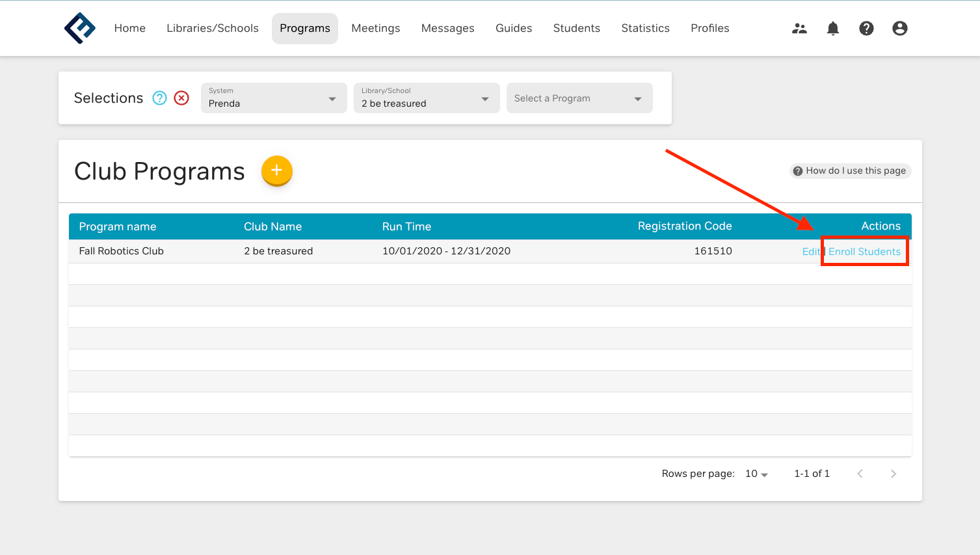Open Libraries/Schools menu item

(x=213, y=28)
